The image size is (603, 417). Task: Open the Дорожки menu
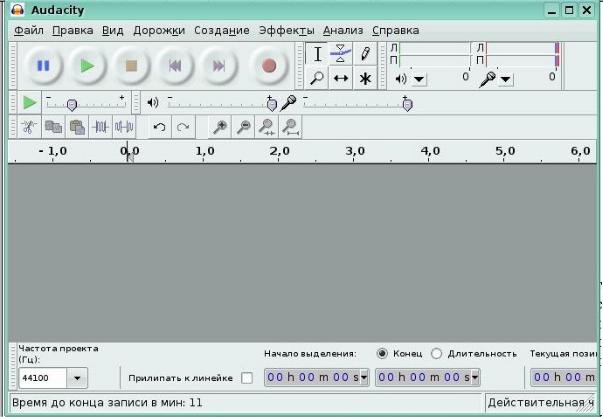click(x=159, y=30)
